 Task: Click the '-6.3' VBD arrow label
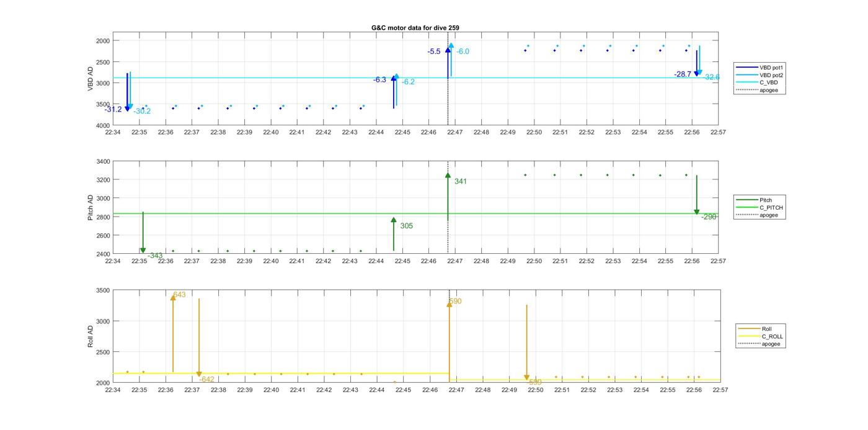379,80
